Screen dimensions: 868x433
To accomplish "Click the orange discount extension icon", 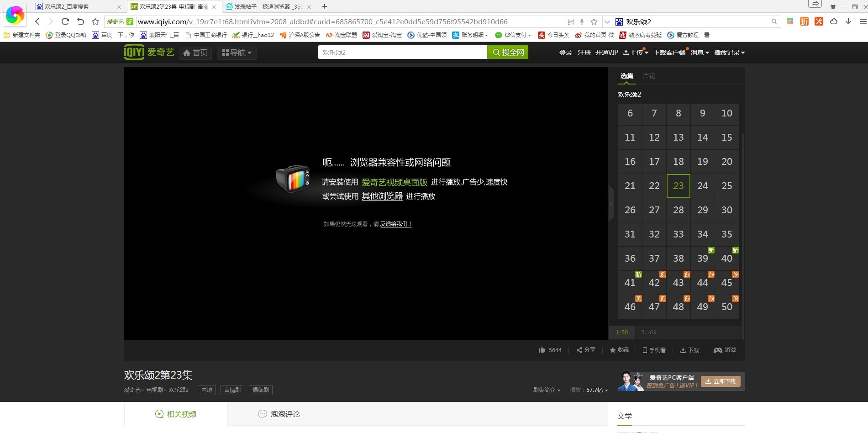I will point(805,21).
